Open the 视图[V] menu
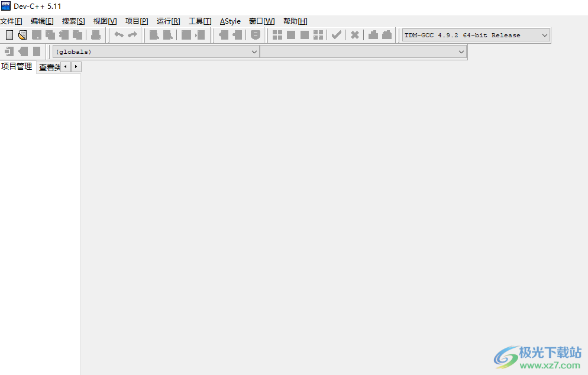 point(105,21)
